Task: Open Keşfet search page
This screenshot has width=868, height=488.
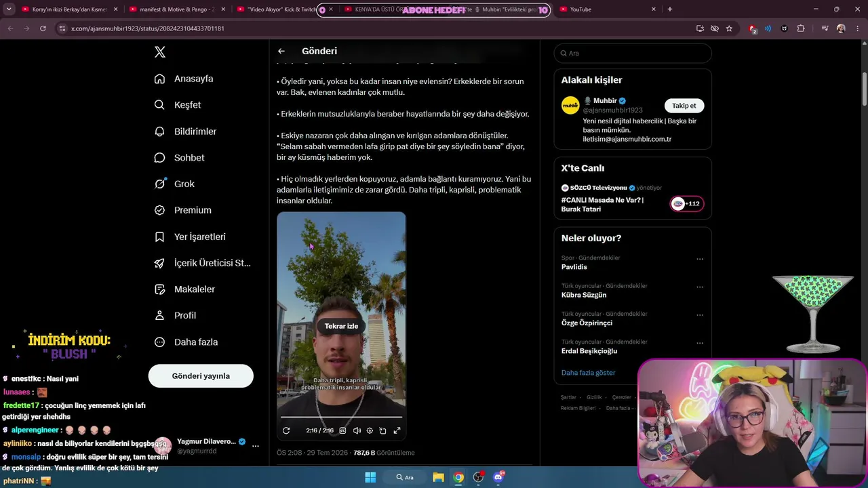Action: point(178,105)
